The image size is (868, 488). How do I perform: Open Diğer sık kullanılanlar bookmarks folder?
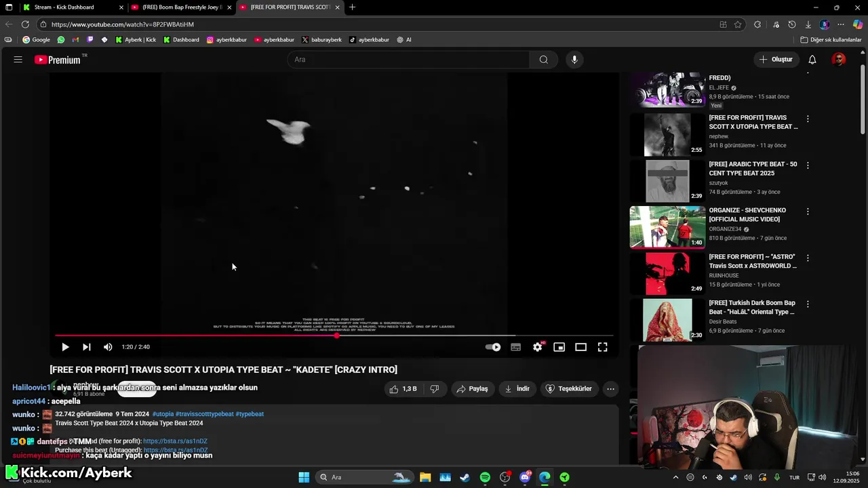tap(831, 40)
